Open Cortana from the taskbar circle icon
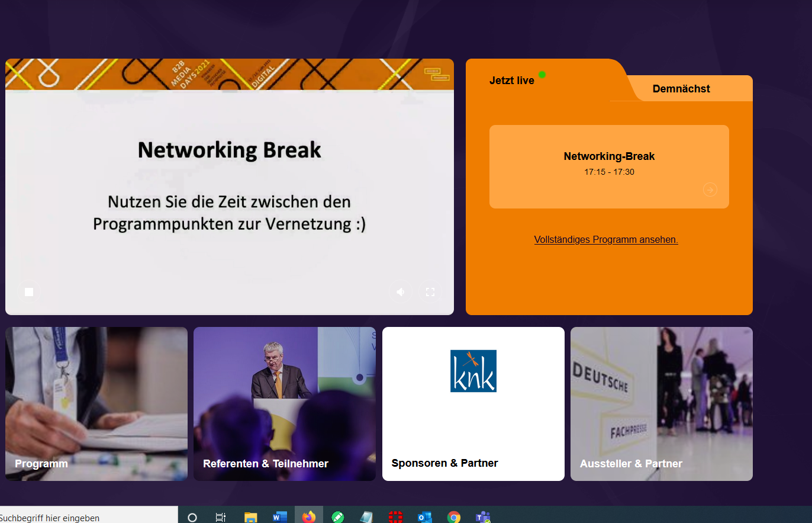The height and width of the screenshot is (523, 812). tap(192, 518)
